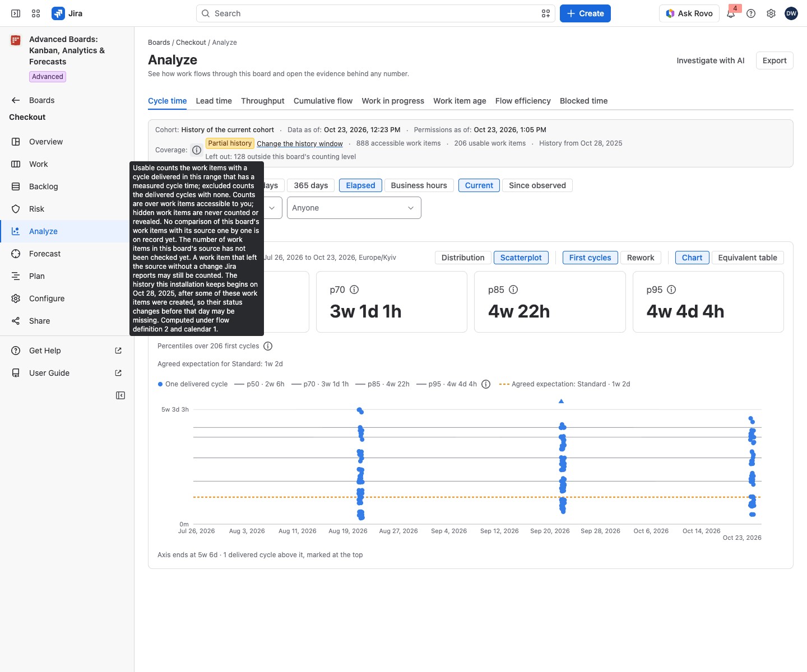Switch to Rework cycles

pyautogui.click(x=641, y=258)
